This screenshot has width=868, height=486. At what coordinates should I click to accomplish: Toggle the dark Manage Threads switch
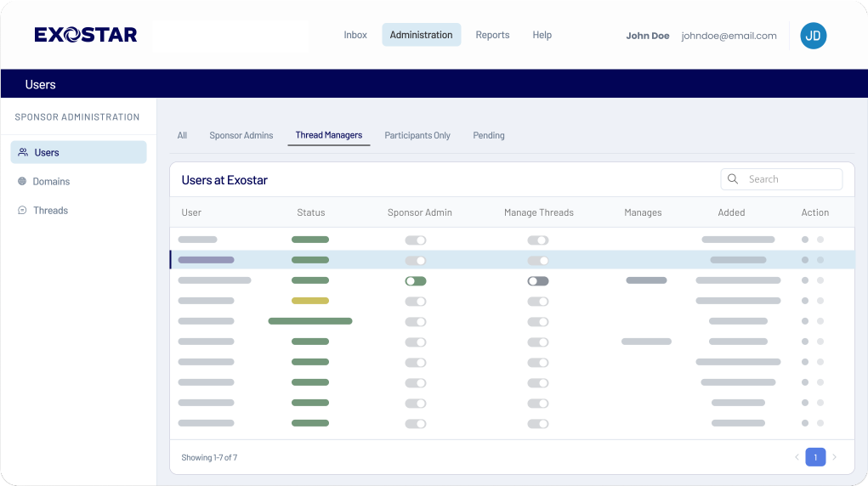tap(538, 281)
